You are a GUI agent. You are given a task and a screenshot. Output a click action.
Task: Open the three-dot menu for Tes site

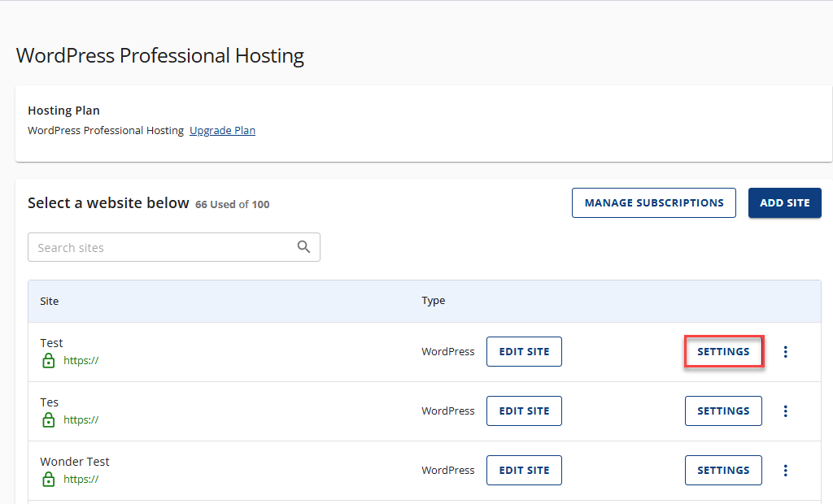785,411
